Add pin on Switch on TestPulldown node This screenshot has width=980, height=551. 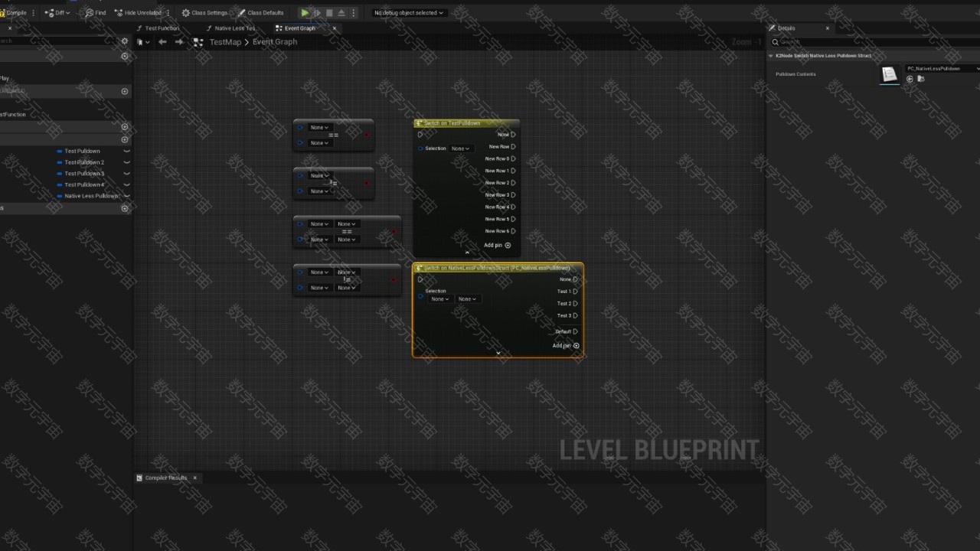[x=498, y=246]
